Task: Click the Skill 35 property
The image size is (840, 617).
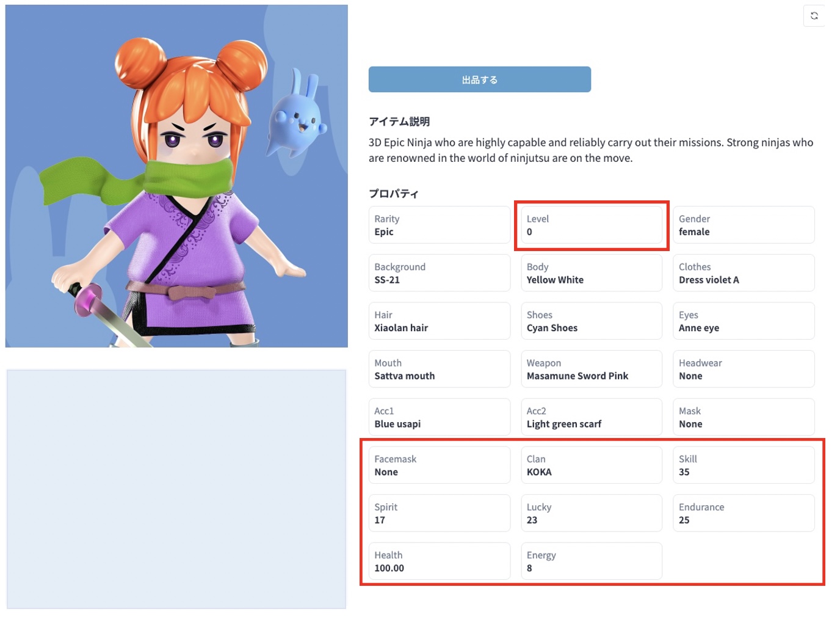Action: [x=744, y=465]
